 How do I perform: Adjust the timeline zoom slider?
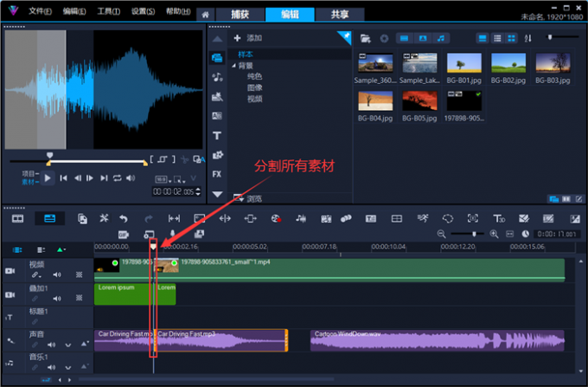point(474,234)
